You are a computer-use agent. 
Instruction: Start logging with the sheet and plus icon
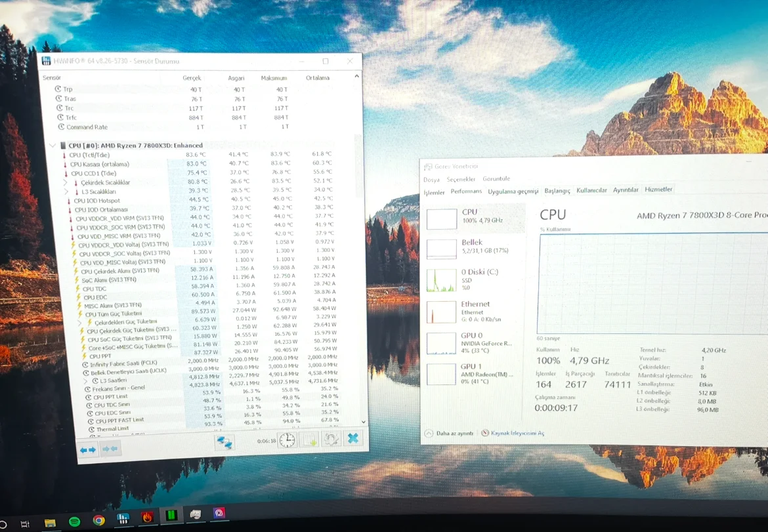tap(310, 440)
